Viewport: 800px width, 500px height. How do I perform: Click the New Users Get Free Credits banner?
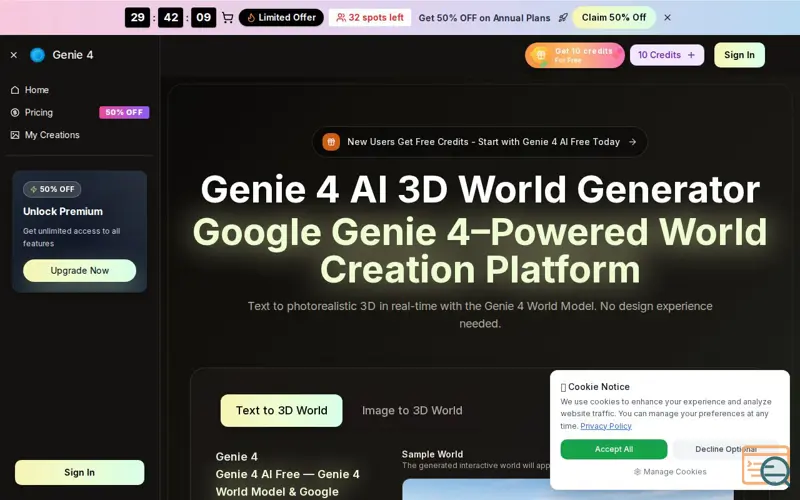point(480,142)
